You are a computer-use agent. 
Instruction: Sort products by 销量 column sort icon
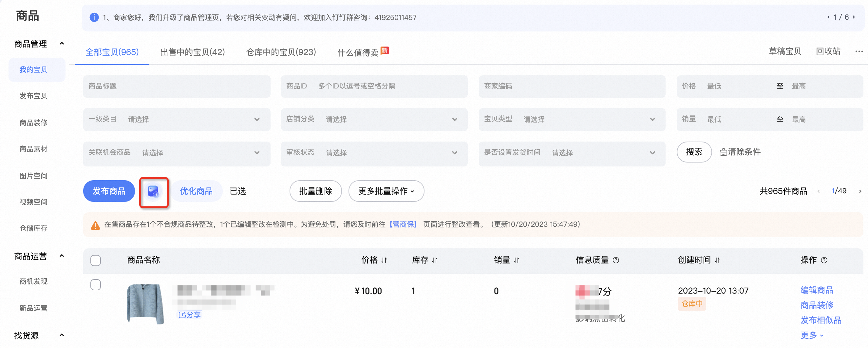pyautogui.click(x=517, y=260)
